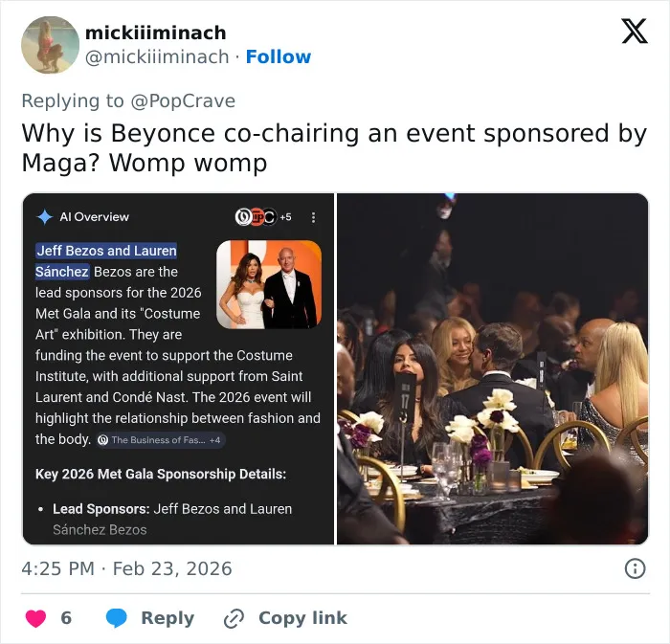Open the Bezos and Sánchez couple thumbnail
The image size is (670, 644).
[x=269, y=284]
